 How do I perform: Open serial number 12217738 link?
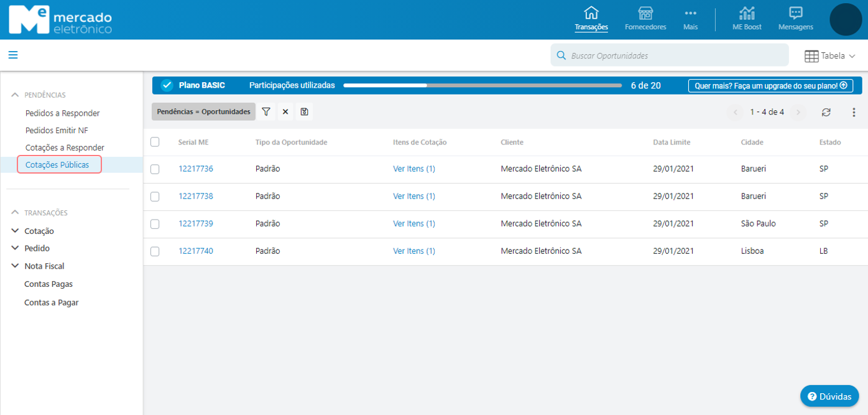click(196, 196)
